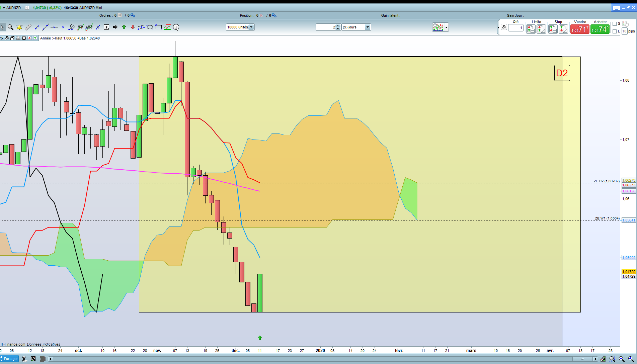The width and height of the screenshot is (637, 364).
Task: Open position settings gear next to Position
Action: point(274,15)
